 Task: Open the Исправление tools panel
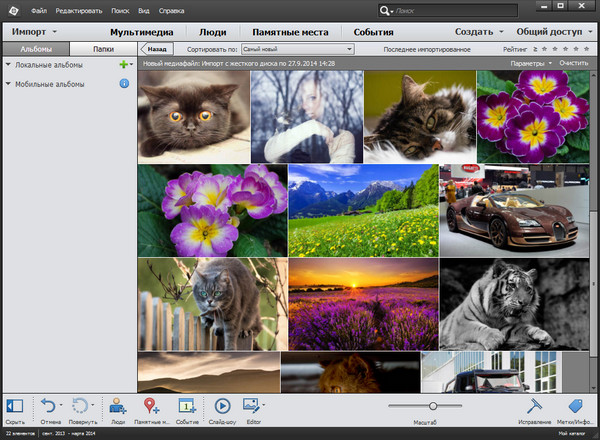click(x=534, y=406)
